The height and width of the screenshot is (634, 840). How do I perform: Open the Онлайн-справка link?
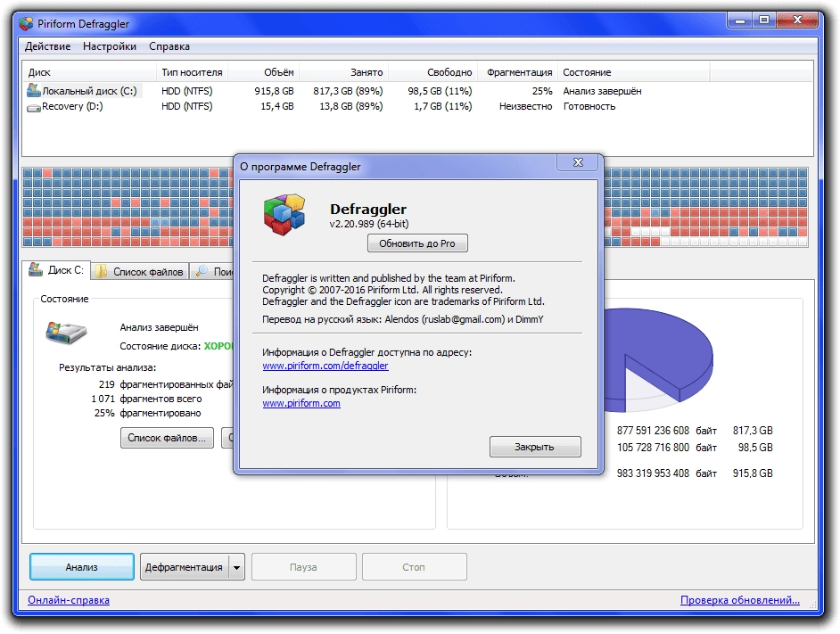(69, 600)
